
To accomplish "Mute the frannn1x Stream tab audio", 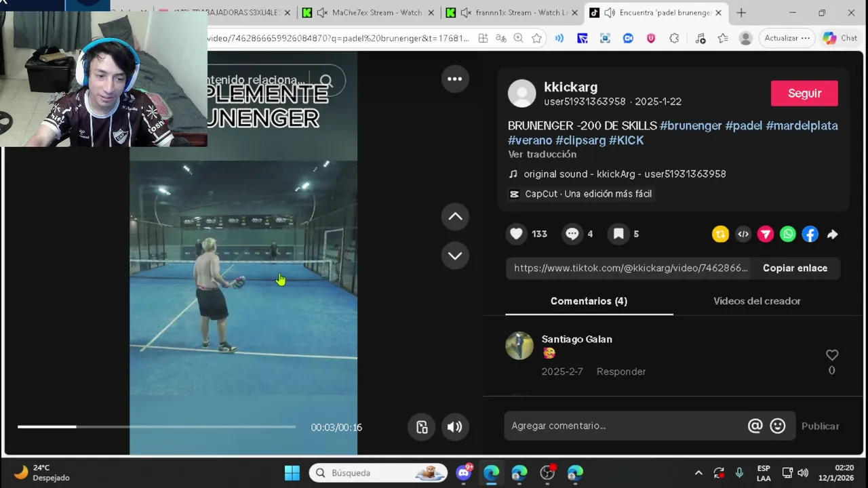I will click(466, 13).
